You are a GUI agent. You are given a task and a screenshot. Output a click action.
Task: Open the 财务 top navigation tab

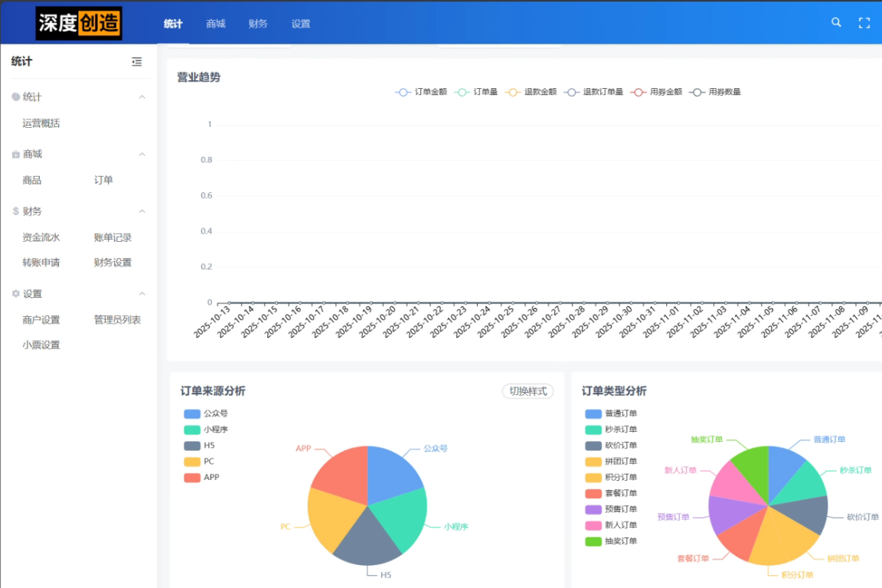pyautogui.click(x=258, y=24)
